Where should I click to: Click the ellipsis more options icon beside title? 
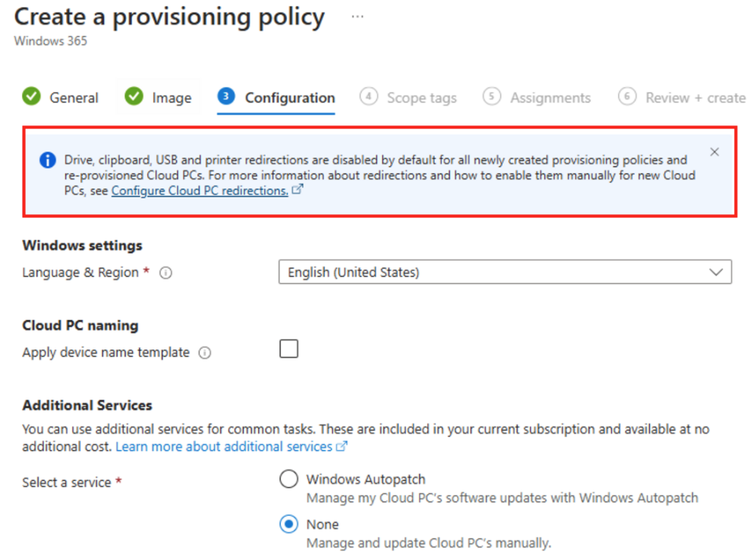pyautogui.click(x=357, y=17)
